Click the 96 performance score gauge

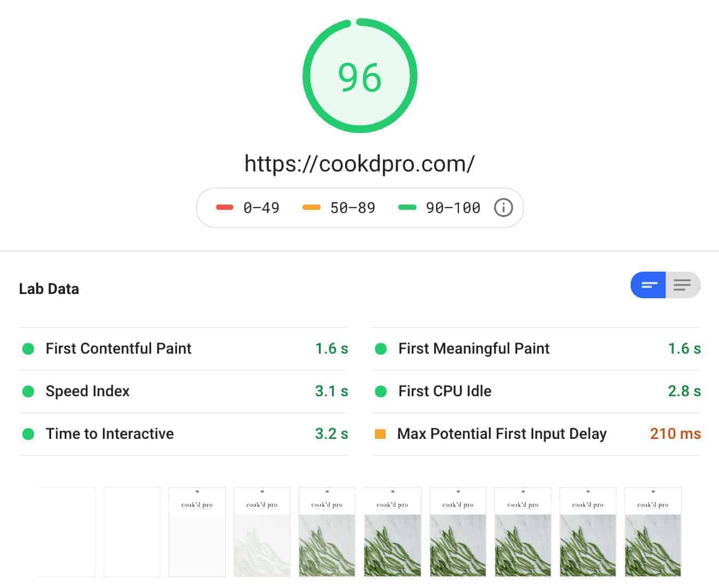(x=360, y=76)
